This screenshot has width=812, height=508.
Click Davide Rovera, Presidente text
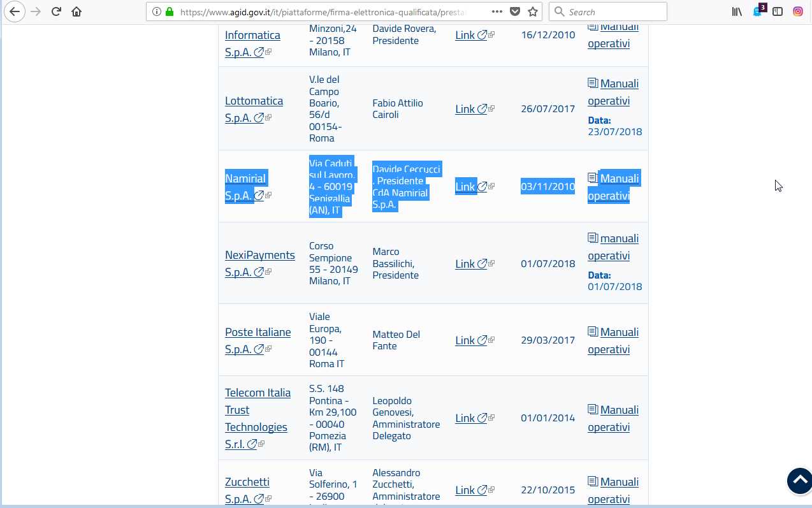tap(404, 34)
